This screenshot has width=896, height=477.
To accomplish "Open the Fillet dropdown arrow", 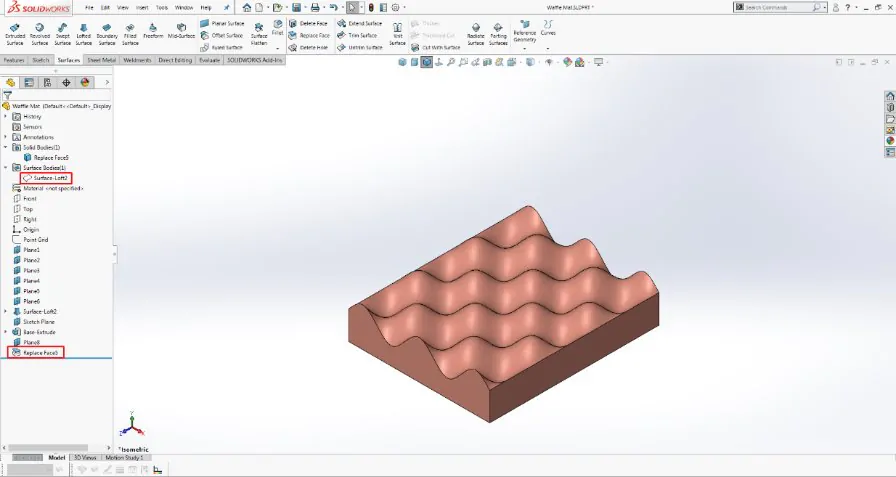I will point(278,48).
